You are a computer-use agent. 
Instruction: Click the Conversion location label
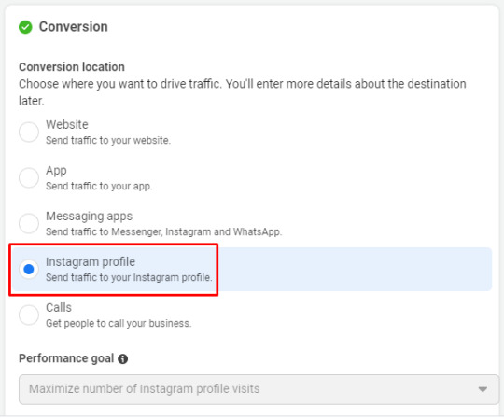72,67
